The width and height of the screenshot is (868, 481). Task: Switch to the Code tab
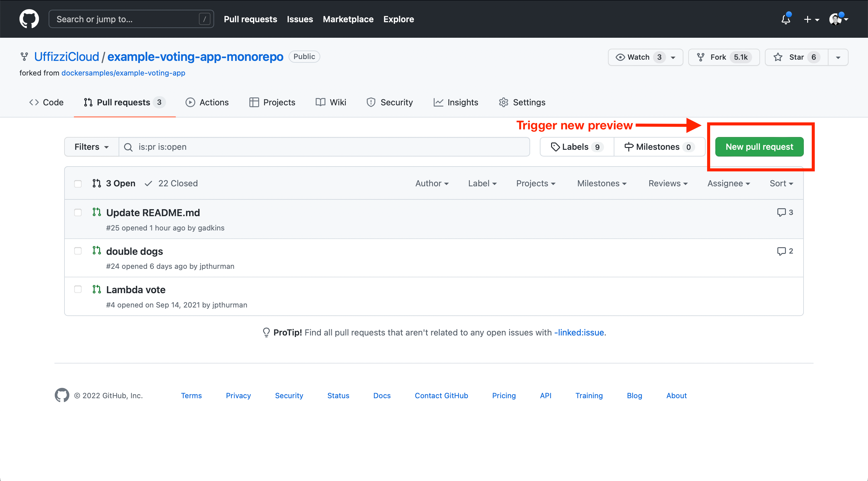click(x=46, y=102)
